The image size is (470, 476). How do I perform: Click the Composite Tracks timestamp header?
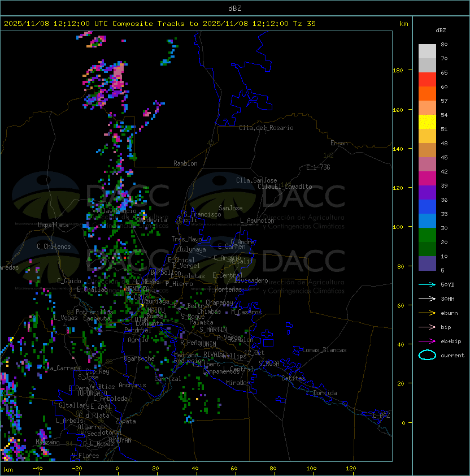click(x=160, y=24)
